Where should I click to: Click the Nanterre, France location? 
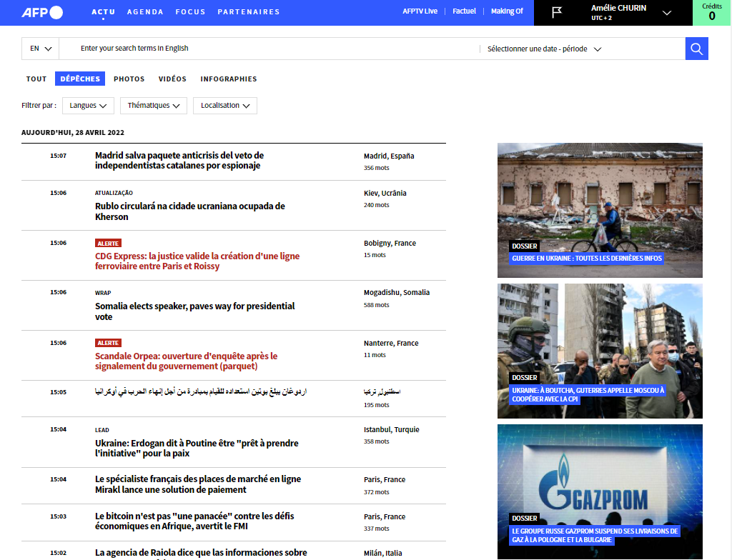click(x=391, y=343)
